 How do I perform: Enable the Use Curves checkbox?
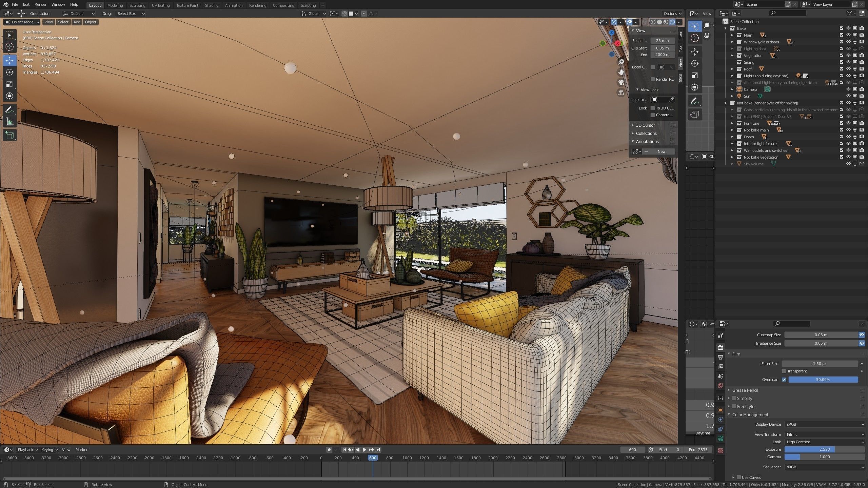point(739,477)
